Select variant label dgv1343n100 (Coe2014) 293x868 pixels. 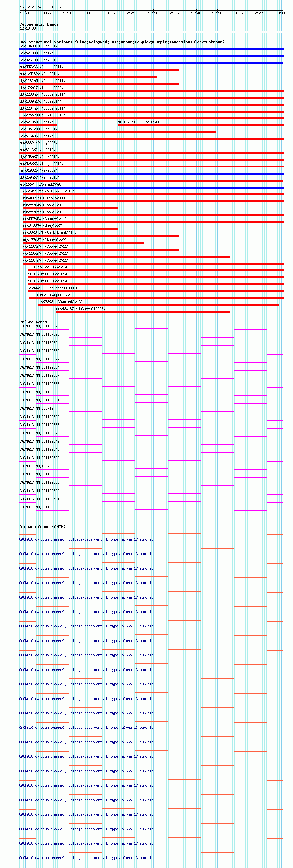138,122
